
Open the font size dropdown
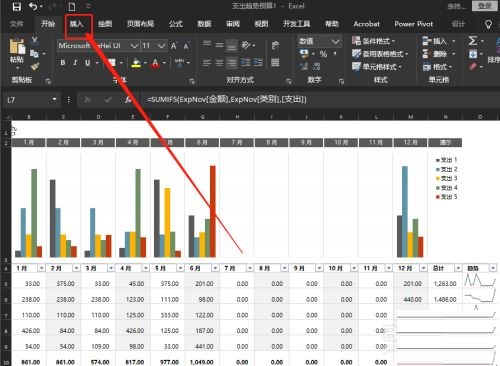coord(161,46)
